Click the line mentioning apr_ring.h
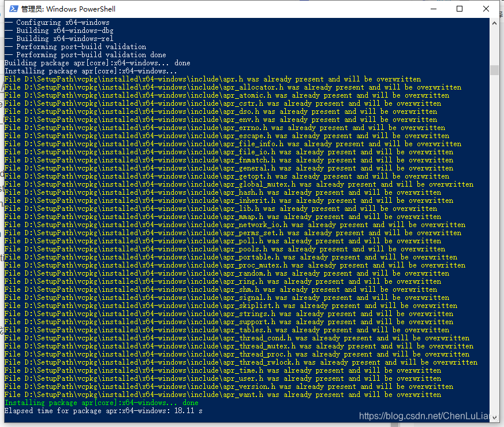Viewport: 504px width, 427px height. (x=223, y=281)
